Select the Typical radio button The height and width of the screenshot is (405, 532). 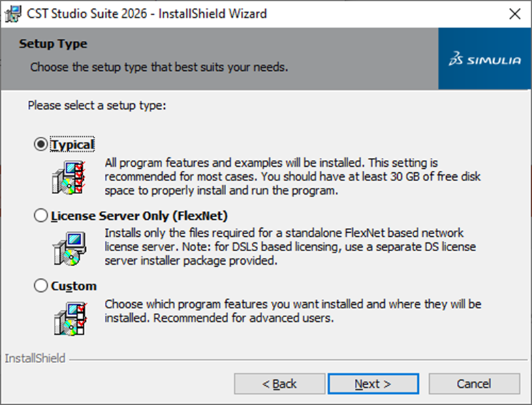(41, 144)
